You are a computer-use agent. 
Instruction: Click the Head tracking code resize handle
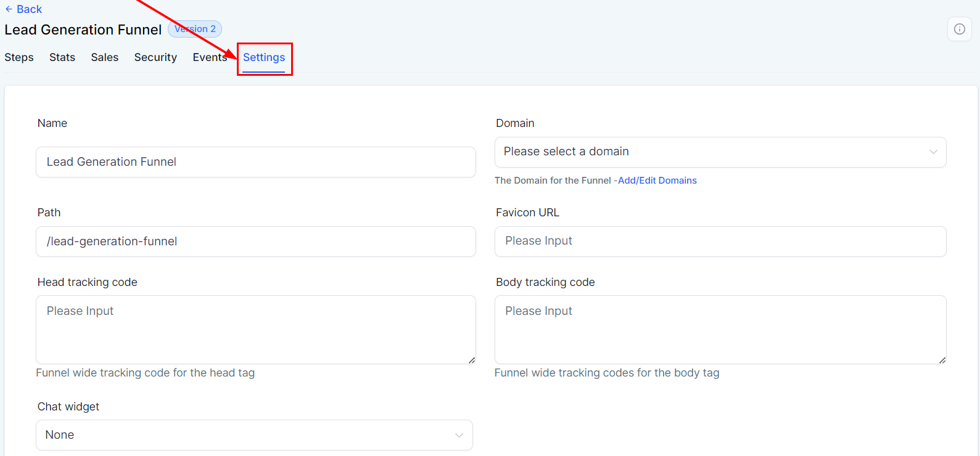click(x=472, y=360)
